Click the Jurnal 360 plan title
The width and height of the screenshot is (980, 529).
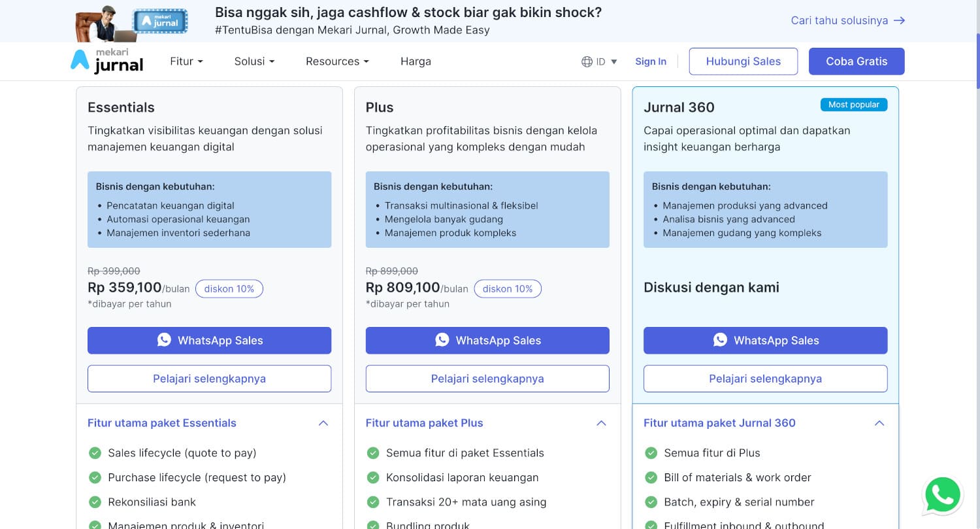(679, 107)
